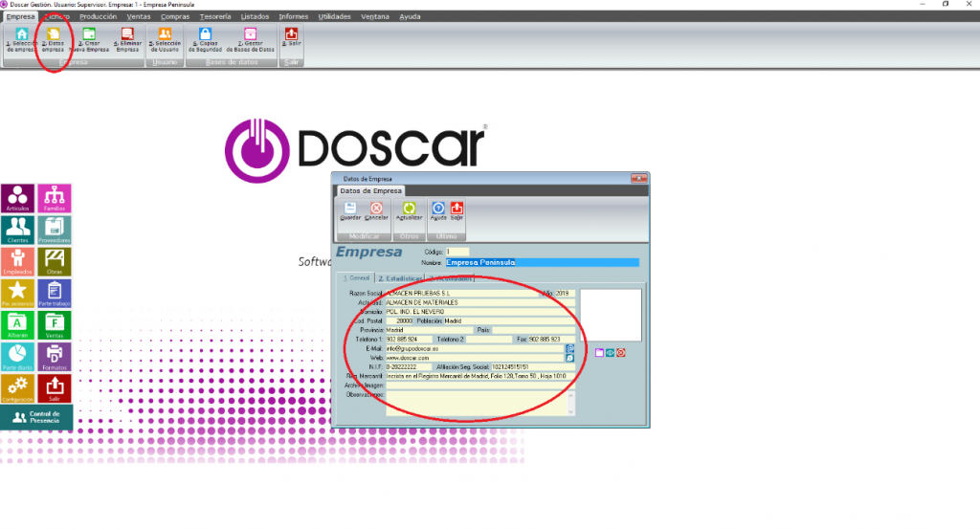
Task: Click Salir icon in main toolbar
Action: 291,37
